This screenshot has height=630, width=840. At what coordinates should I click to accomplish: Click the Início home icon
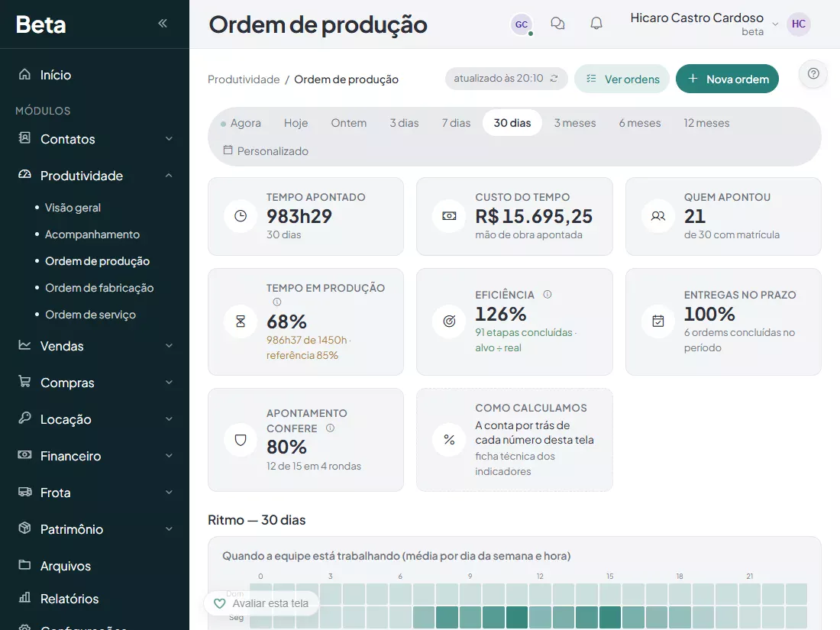[x=24, y=75]
